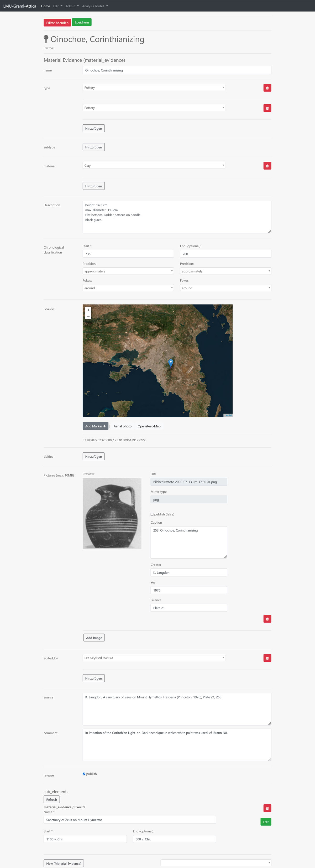Expand the start Precision dropdown
The height and width of the screenshot is (868, 315).
(128, 271)
